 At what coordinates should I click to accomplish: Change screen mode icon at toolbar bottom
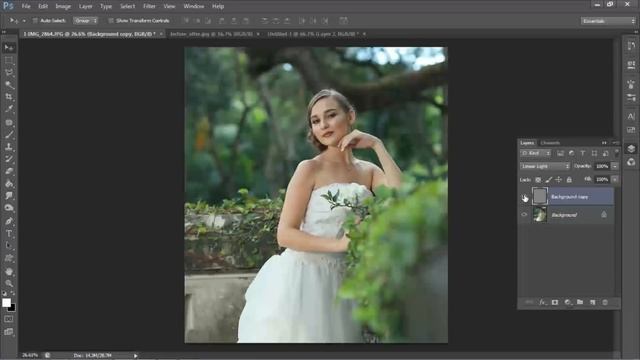point(9,332)
